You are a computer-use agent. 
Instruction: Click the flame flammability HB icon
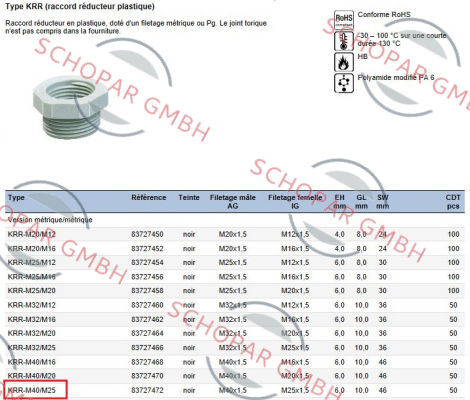[344, 62]
